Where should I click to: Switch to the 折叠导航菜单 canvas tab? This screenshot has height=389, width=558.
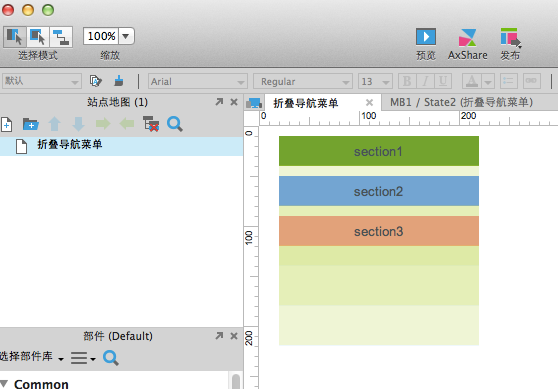point(305,103)
